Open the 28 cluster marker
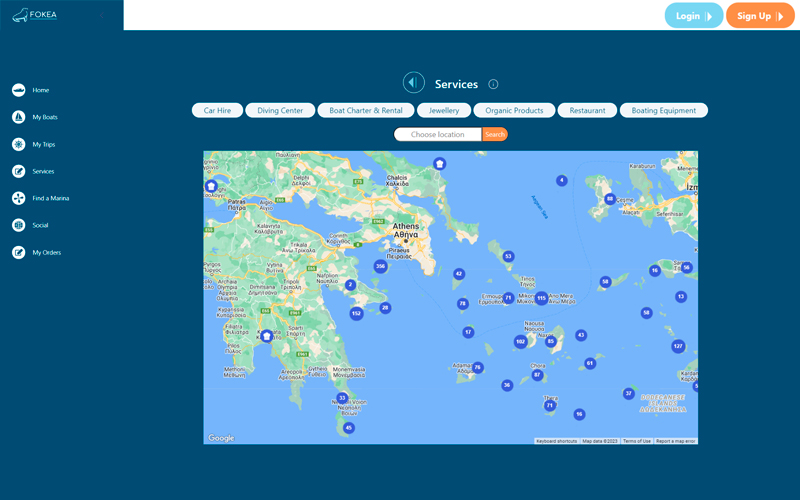 coord(385,308)
